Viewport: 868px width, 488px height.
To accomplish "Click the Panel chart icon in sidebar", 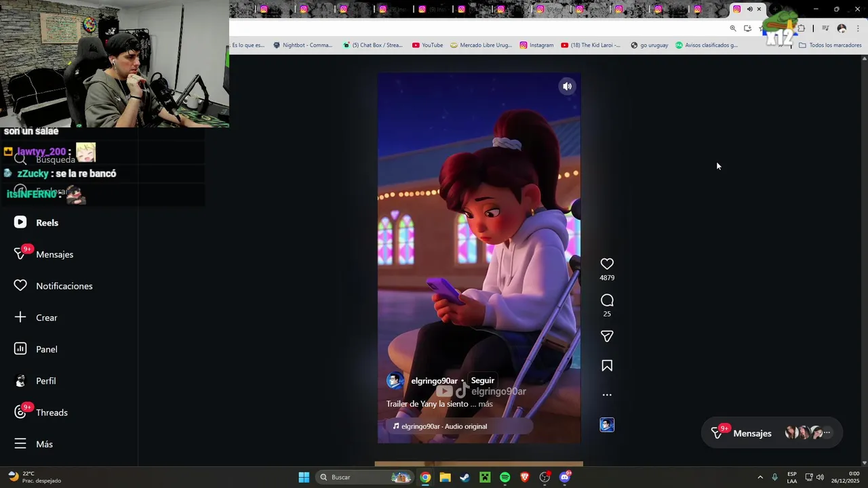I will 20,349.
